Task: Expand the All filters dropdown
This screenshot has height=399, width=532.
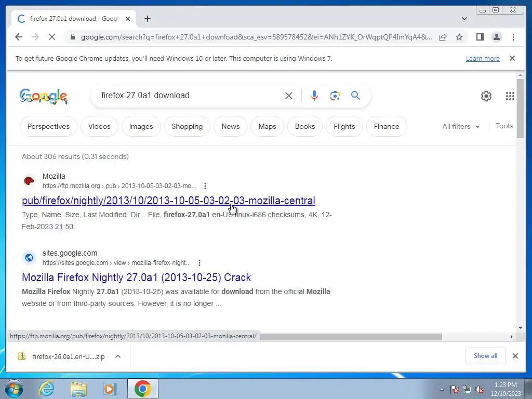Action: pos(461,126)
